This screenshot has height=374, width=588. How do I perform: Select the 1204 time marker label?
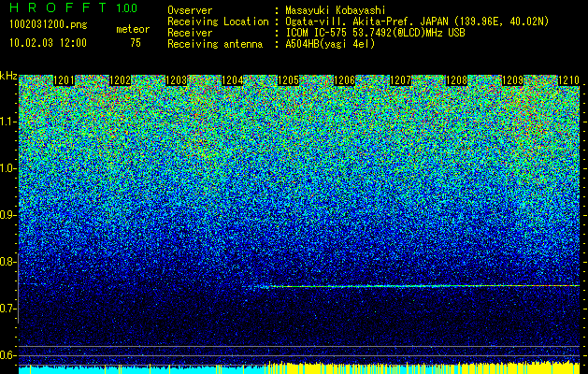232,80
